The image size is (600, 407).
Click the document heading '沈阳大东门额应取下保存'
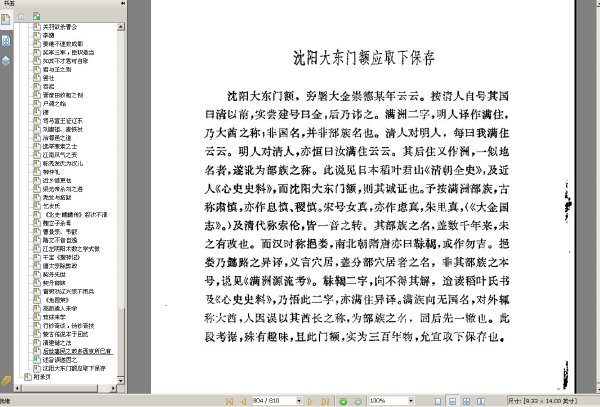point(364,58)
